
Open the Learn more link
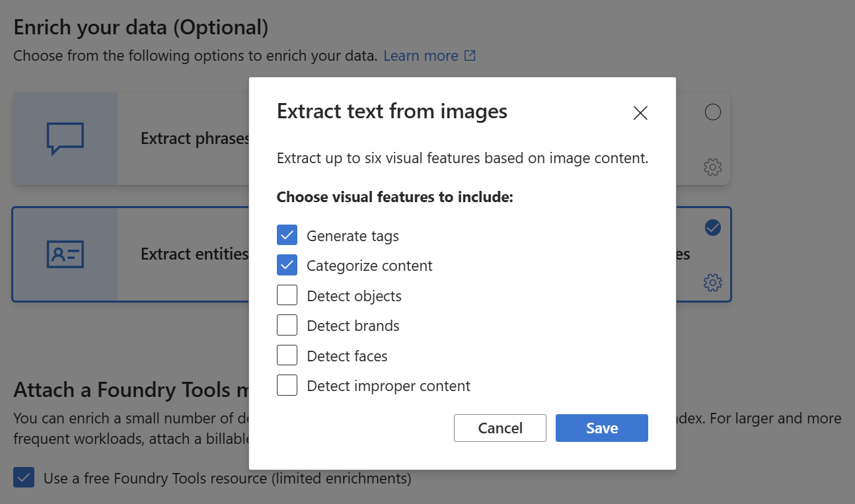pyautogui.click(x=421, y=55)
